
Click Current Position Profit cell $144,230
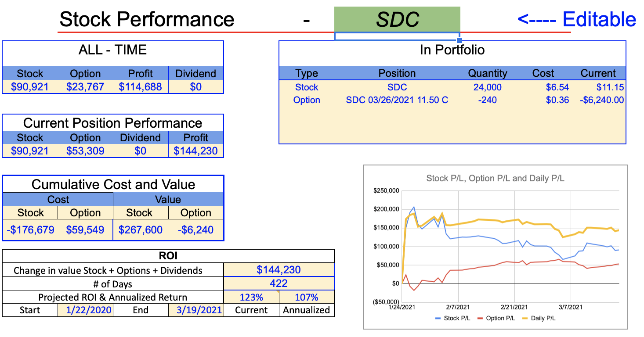(x=195, y=151)
